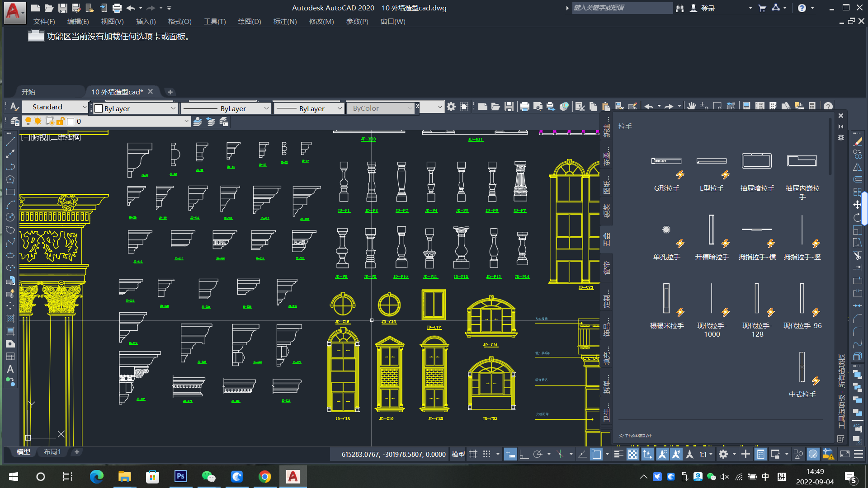
Task: Select the 抽屉暗拉手 block thumbnail
Action: (x=757, y=162)
